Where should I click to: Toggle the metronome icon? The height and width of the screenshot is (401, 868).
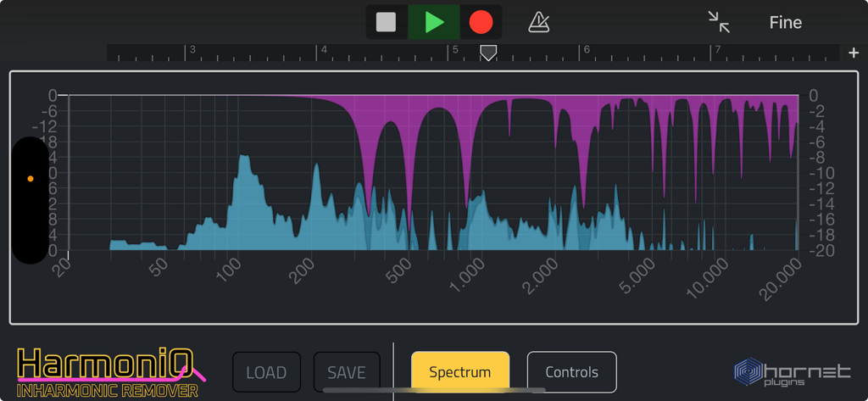tap(538, 22)
